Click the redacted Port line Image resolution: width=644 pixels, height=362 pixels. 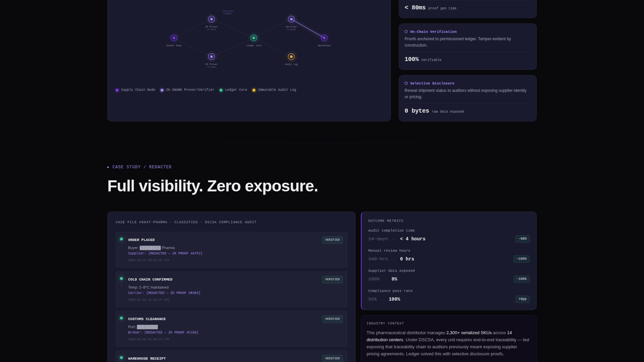143,327
